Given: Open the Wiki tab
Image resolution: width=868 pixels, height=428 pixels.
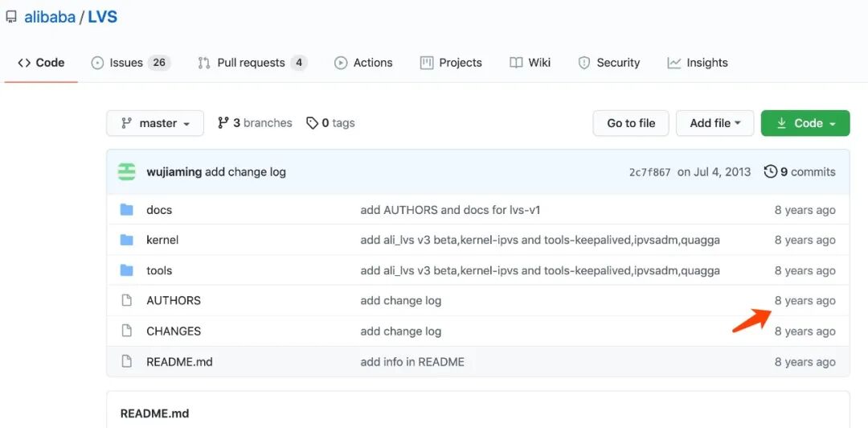Looking at the screenshot, I should click(530, 63).
